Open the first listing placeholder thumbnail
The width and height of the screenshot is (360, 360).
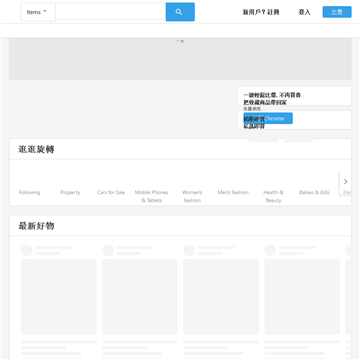click(59, 297)
